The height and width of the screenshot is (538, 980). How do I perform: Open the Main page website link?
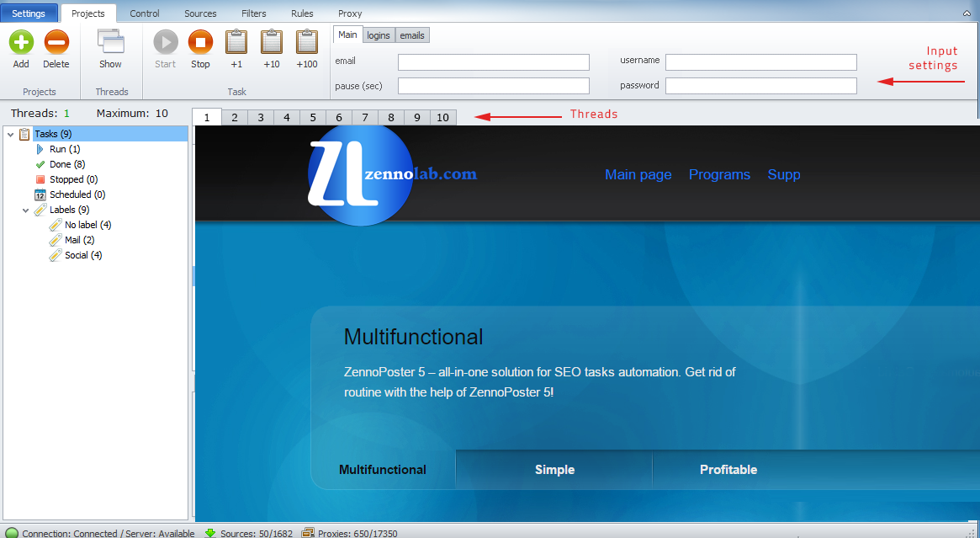[638, 174]
